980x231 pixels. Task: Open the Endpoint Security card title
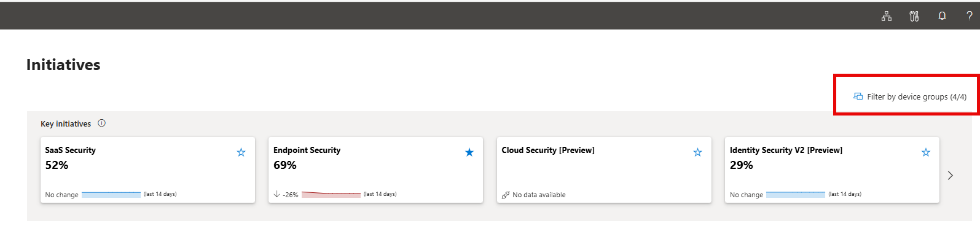point(307,150)
